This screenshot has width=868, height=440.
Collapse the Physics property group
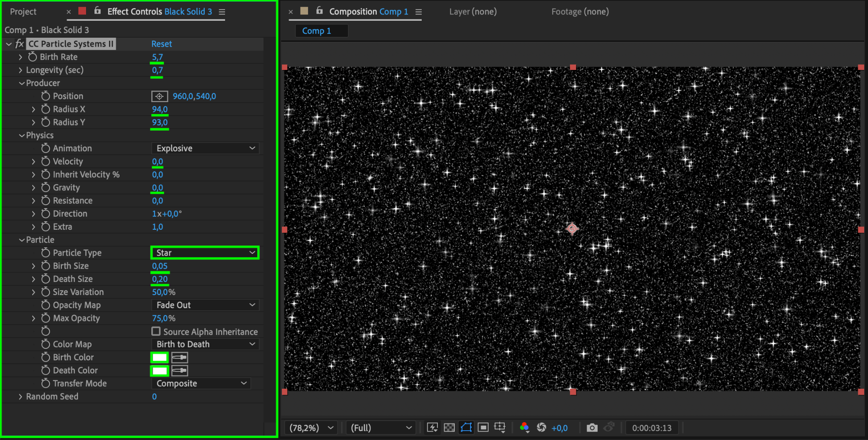pos(22,135)
